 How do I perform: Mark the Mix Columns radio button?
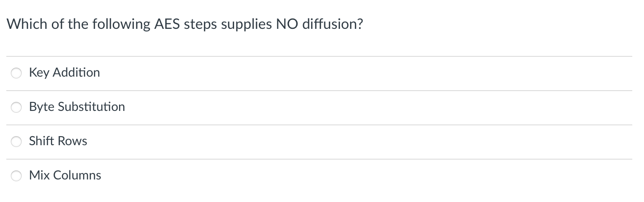pyautogui.click(x=17, y=176)
